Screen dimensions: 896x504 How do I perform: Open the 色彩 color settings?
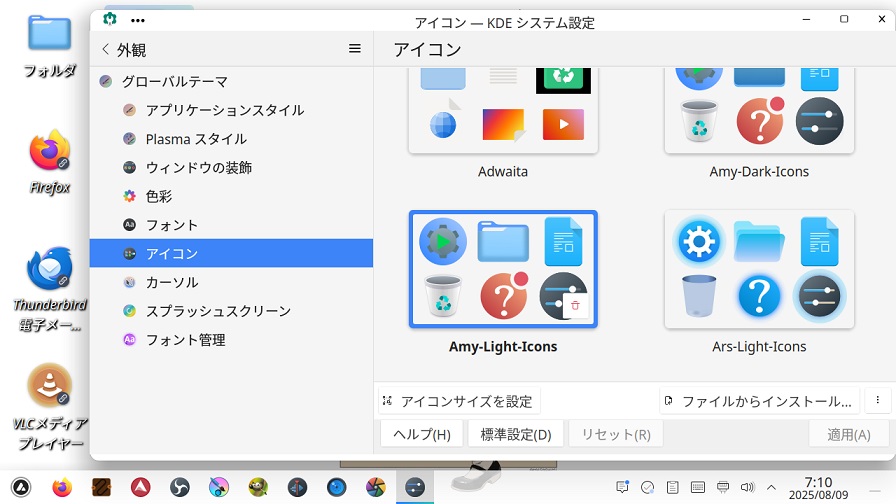231,196
